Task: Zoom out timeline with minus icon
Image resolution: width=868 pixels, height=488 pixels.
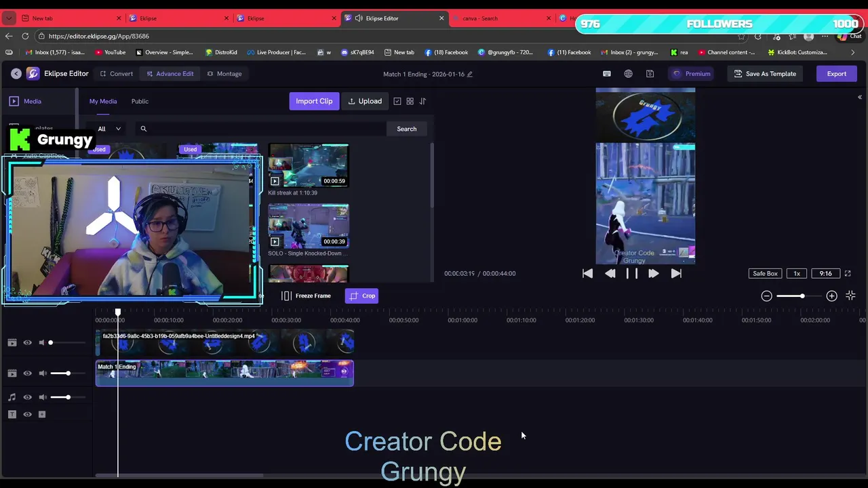Action: [766, 296]
